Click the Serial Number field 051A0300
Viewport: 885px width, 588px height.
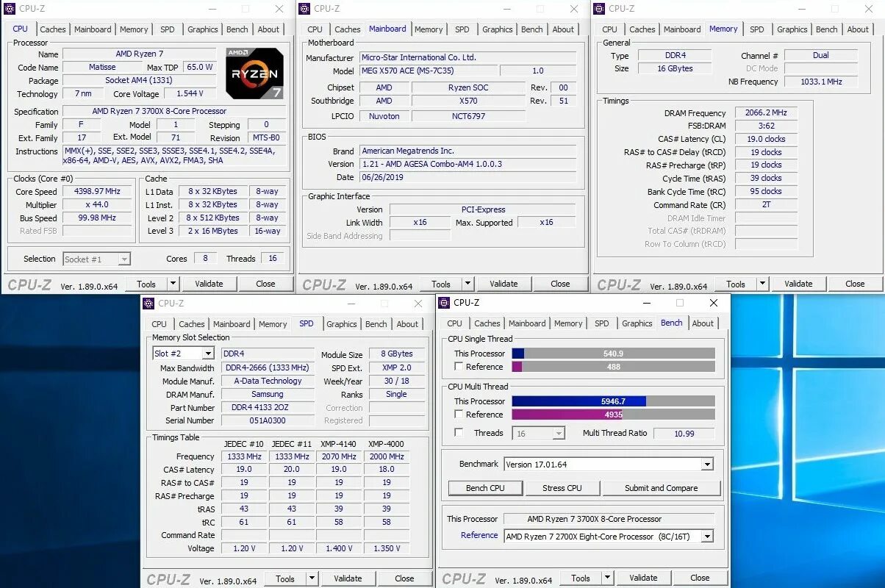pyautogui.click(x=268, y=420)
